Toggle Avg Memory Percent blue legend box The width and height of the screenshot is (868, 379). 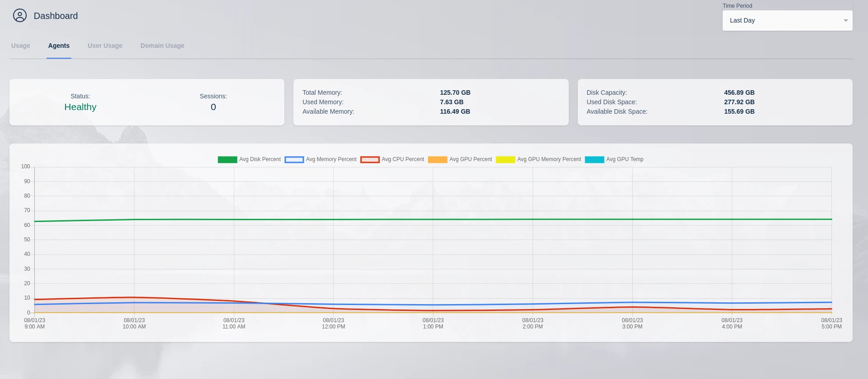[x=294, y=160]
